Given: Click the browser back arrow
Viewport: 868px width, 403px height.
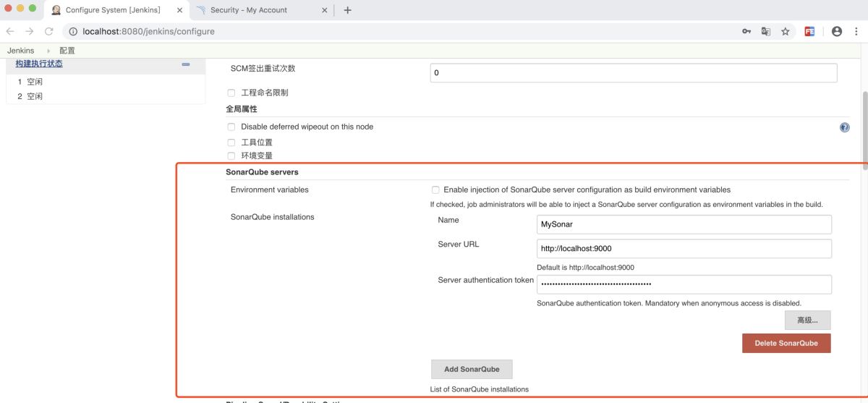Looking at the screenshot, I should pyautogui.click(x=10, y=31).
